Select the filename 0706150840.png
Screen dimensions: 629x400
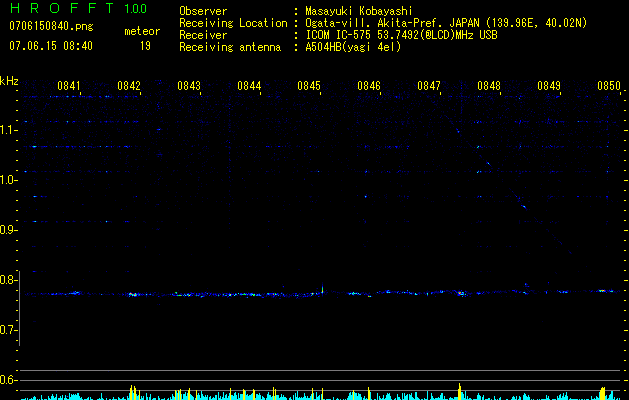pyautogui.click(x=51, y=26)
